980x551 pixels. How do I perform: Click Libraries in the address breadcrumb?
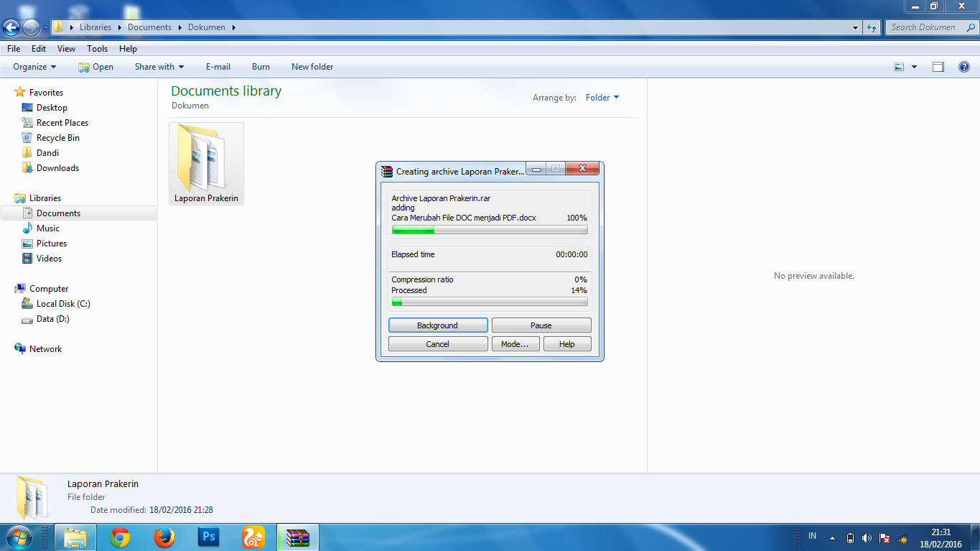pos(95,27)
